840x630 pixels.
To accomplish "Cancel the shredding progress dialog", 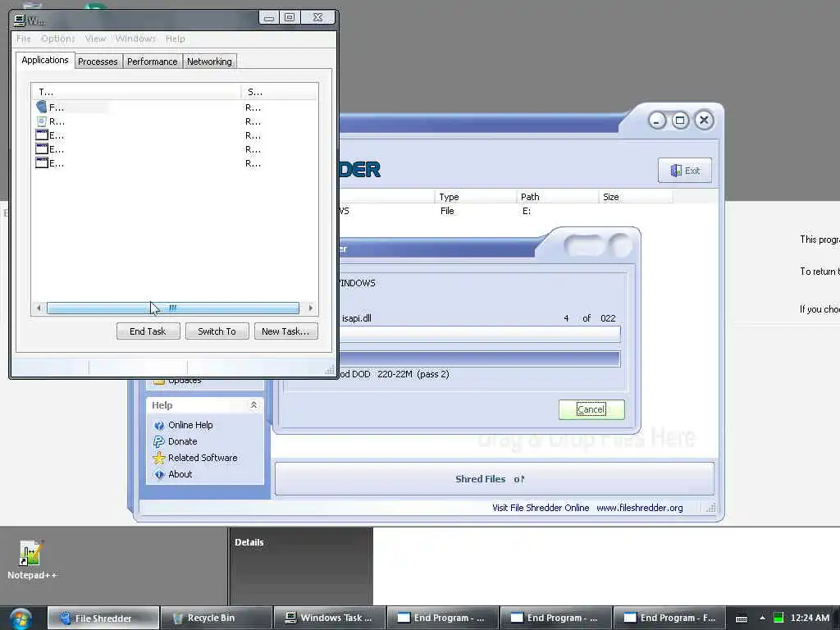I will pyautogui.click(x=591, y=409).
